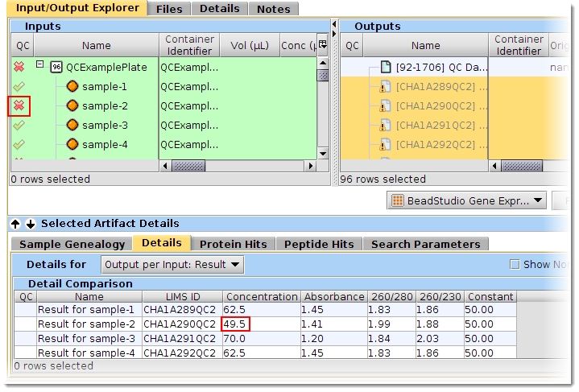Image resolution: width=579 pixels, height=392 pixels.
Task: Click the orange sample icon for sample-1
Action: (72, 86)
